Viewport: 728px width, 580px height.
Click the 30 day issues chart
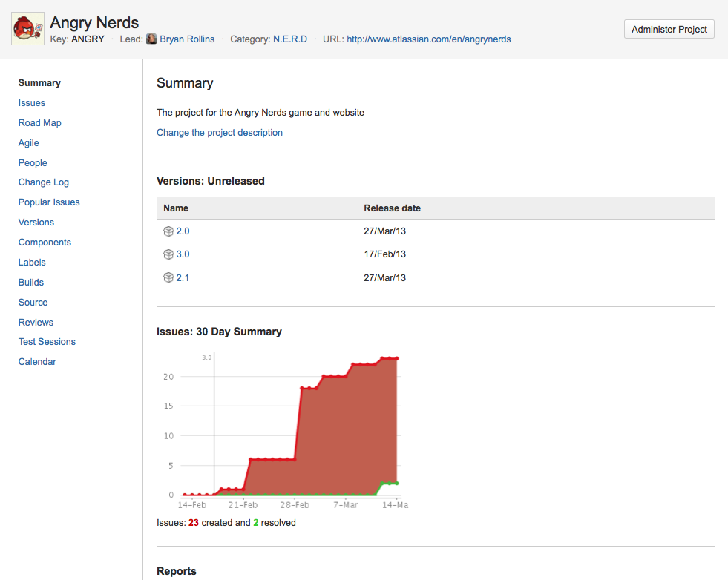312,438
